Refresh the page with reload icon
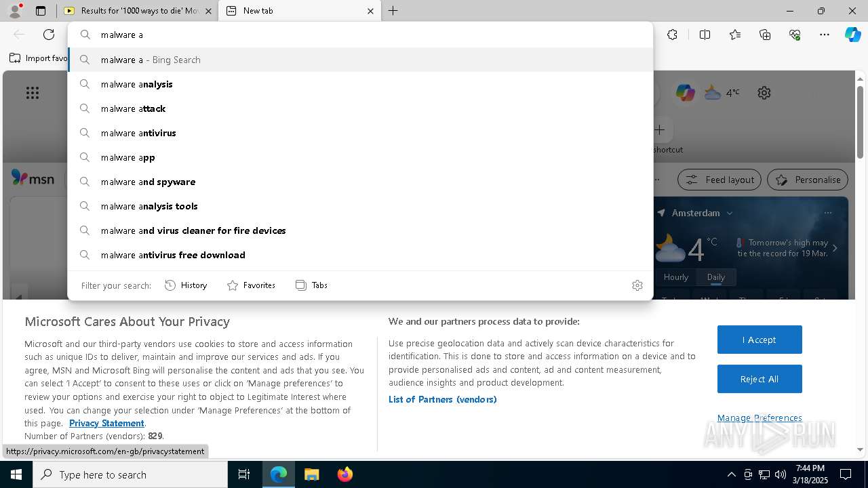The width and height of the screenshot is (868, 488). pyautogui.click(x=49, y=35)
